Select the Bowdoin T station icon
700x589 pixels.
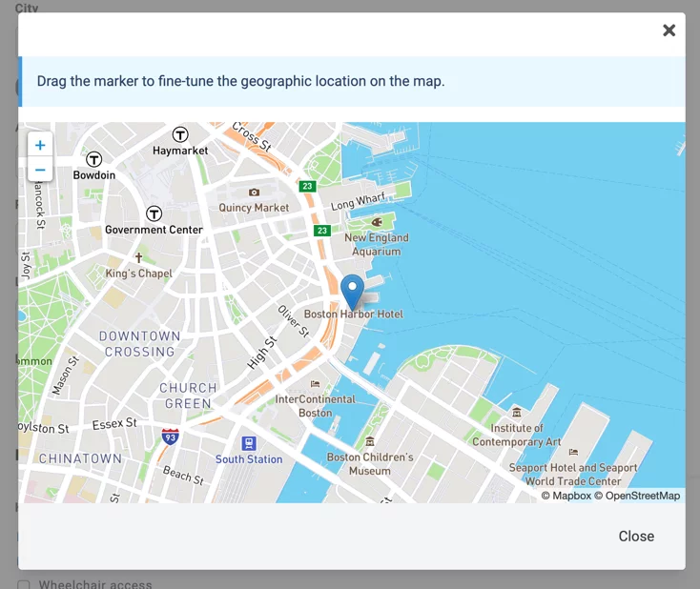[93, 159]
